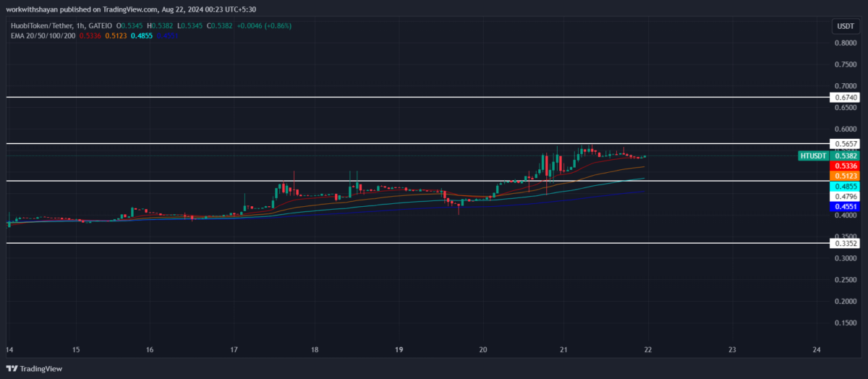Click date 23 on the time axis

732,349
